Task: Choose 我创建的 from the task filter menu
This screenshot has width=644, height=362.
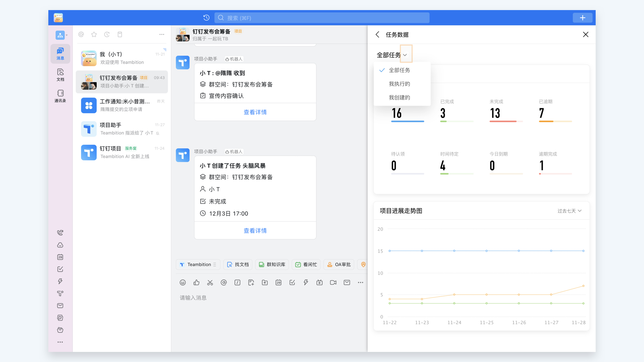Action: click(399, 97)
